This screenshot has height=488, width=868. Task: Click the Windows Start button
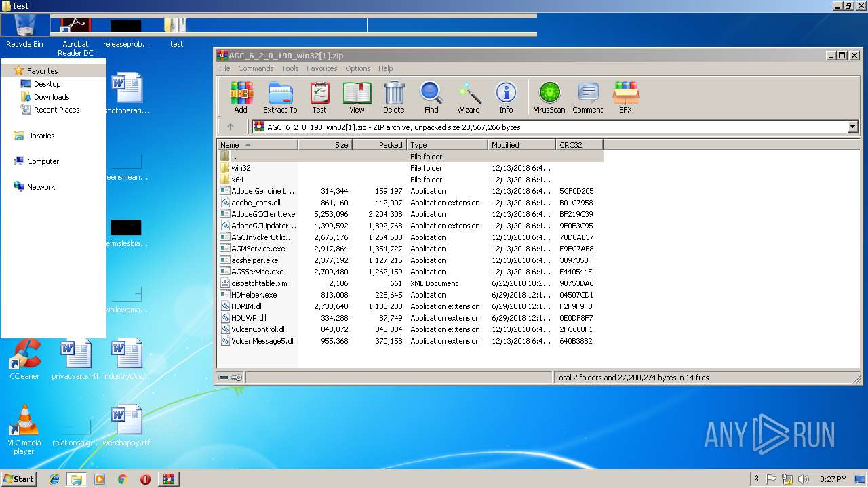18,479
